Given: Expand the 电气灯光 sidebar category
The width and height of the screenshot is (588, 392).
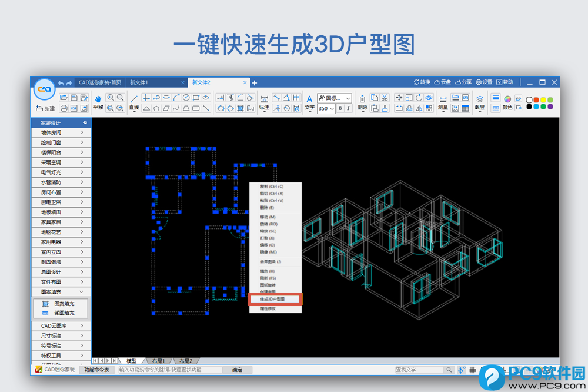Looking at the screenshot, I should pos(61,172).
